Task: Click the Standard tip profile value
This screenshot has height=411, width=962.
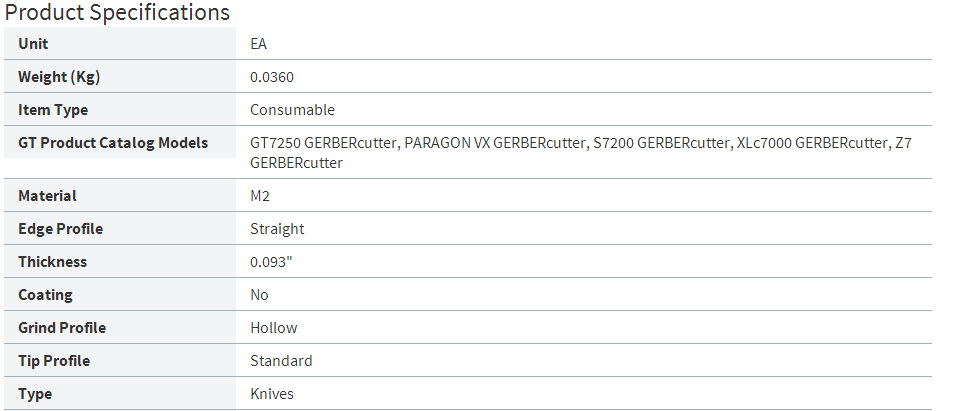Action: pyautogui.click(x=281, y=361)
